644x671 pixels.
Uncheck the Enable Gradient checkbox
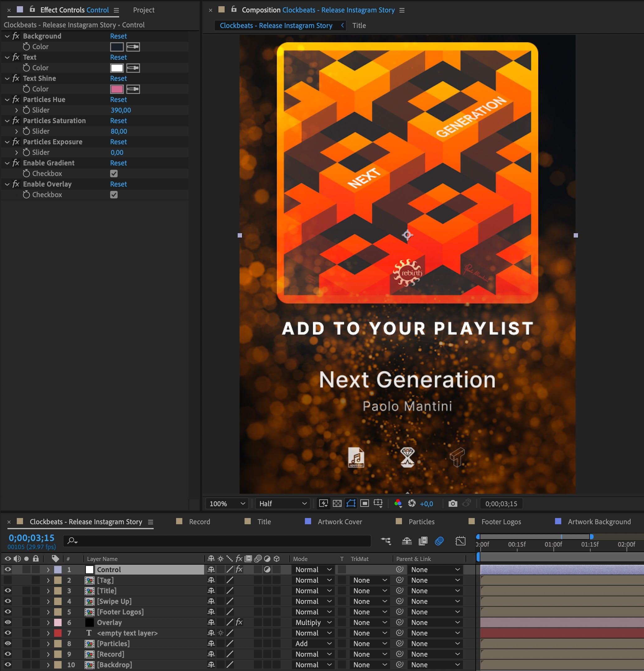114,174
